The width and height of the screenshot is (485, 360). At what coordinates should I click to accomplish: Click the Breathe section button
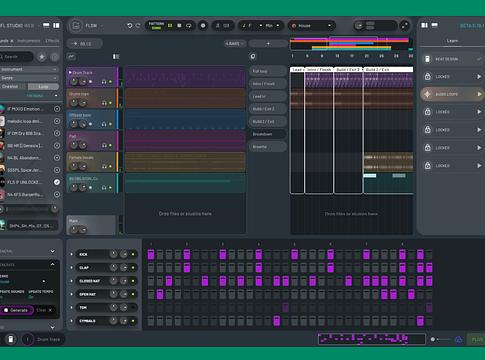[267, 147]
